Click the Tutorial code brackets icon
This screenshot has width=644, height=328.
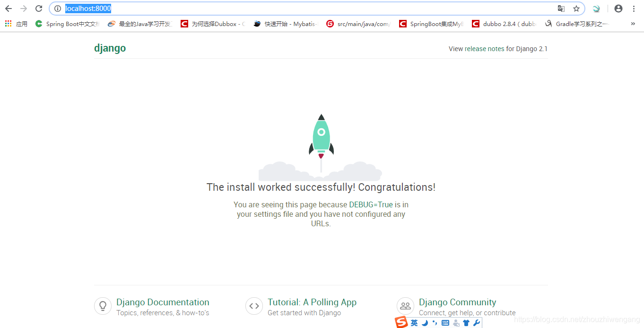[254, 306]
